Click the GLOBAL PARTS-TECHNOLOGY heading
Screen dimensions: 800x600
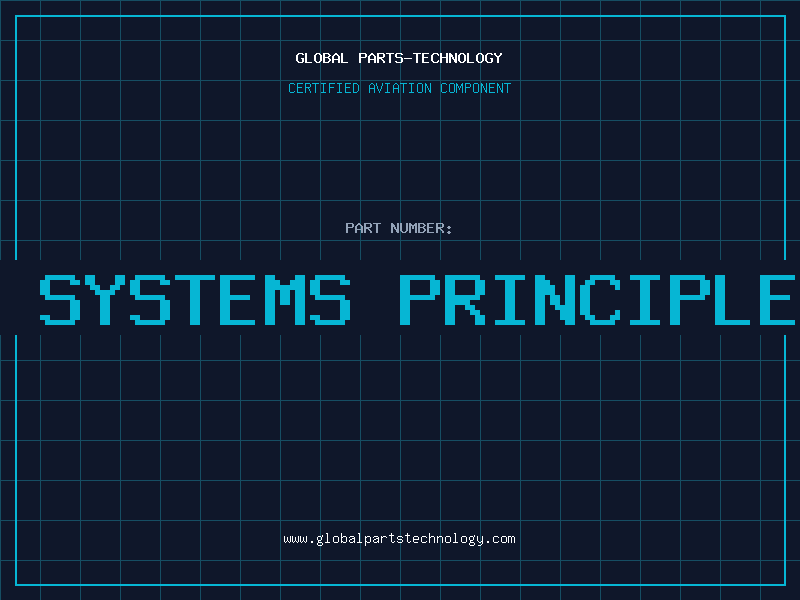(399, 58)
